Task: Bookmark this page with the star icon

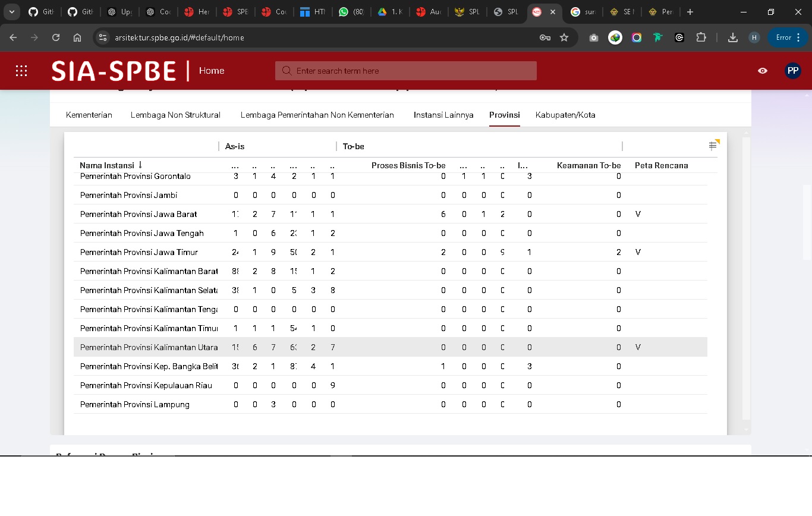Action: (564, 37)
